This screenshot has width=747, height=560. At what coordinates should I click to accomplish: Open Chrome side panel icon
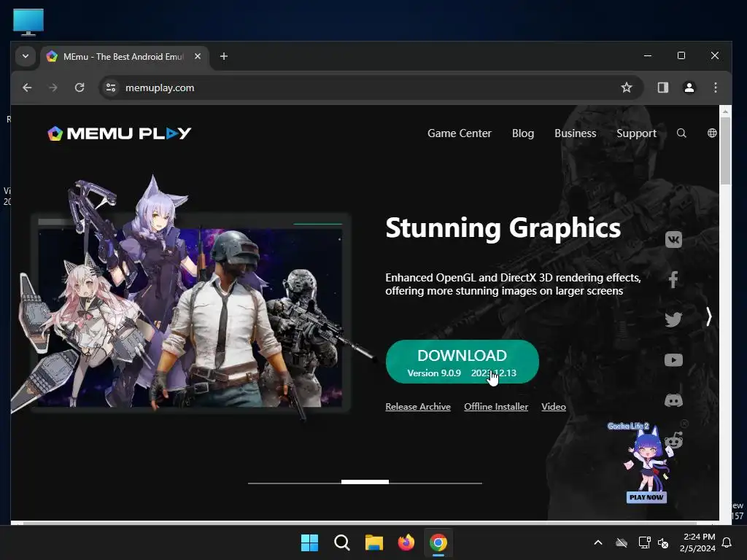point(662,87)
